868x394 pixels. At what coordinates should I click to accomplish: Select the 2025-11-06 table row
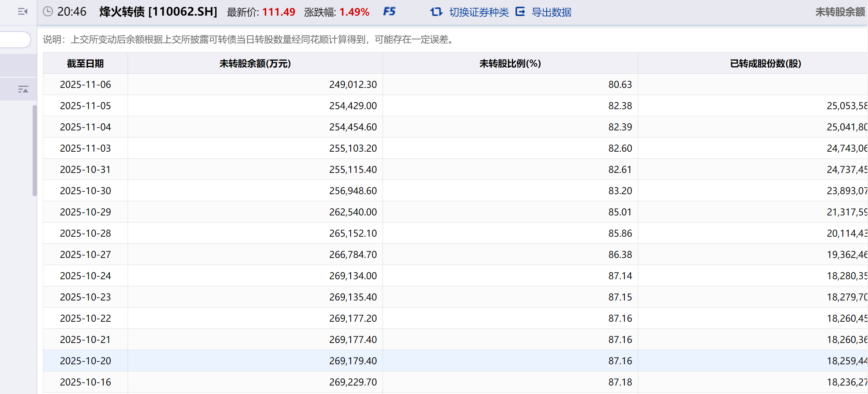(85, 84)
